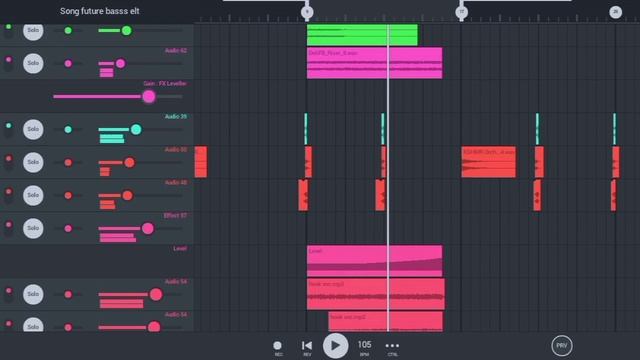Click the white playhead line

pos(388,178)
